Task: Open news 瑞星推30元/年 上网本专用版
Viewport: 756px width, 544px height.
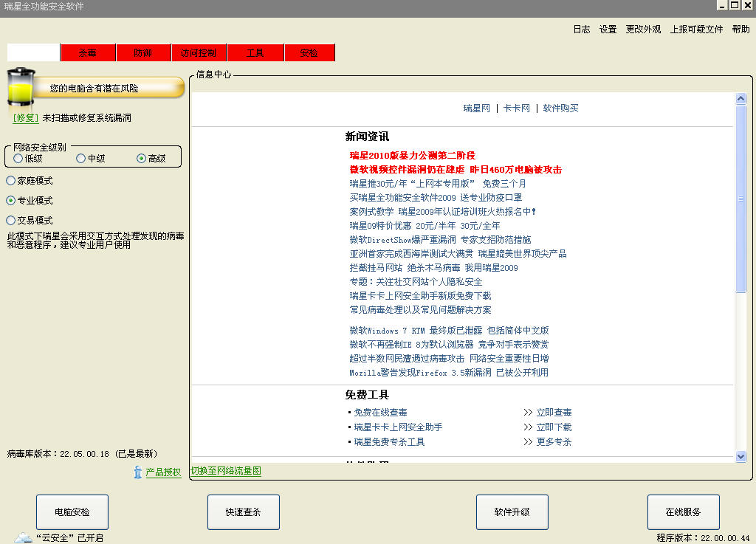Action: 438,184
